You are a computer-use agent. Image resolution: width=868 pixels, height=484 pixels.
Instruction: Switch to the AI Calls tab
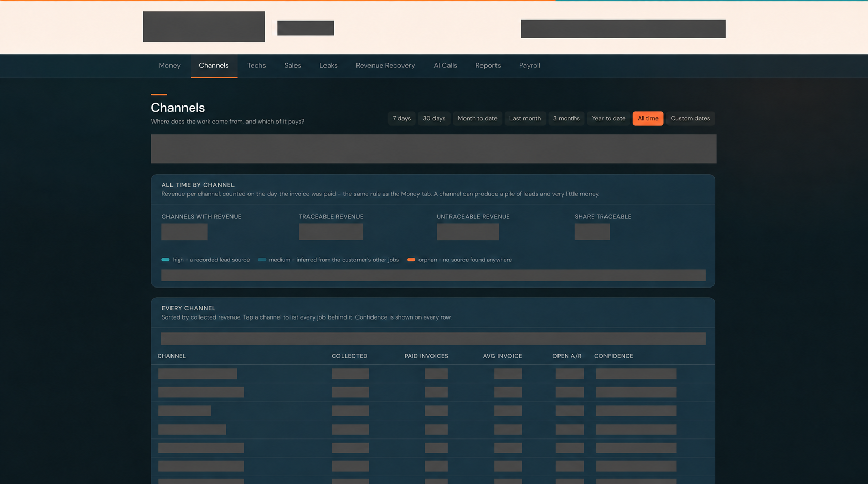tap(445, 66)
